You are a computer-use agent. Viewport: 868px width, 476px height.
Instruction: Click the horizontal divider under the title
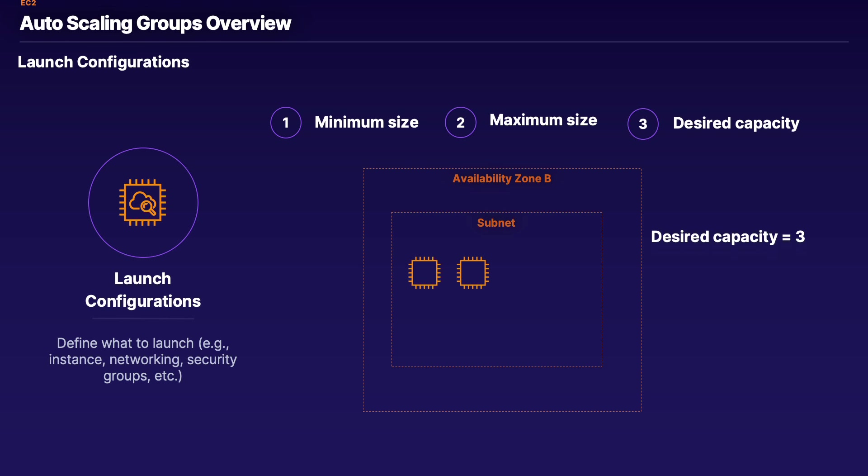point(434,42)
